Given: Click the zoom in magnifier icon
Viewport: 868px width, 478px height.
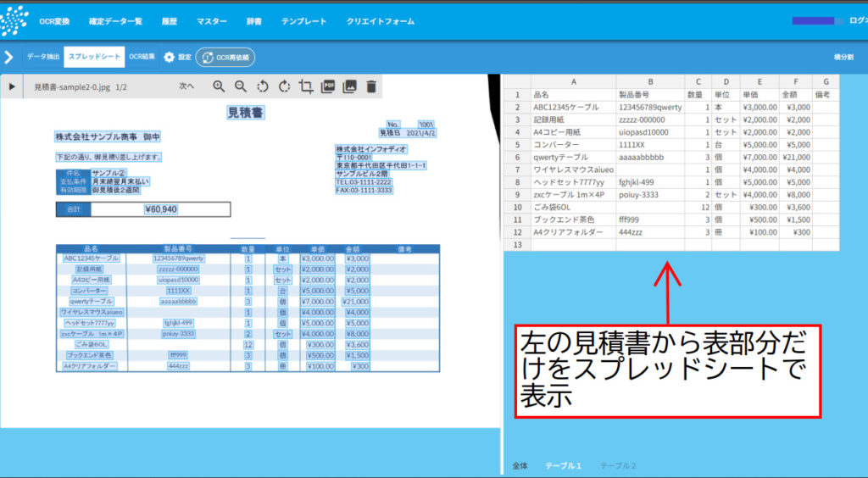Looking at the screenshot, I should (x=219, y=86).
